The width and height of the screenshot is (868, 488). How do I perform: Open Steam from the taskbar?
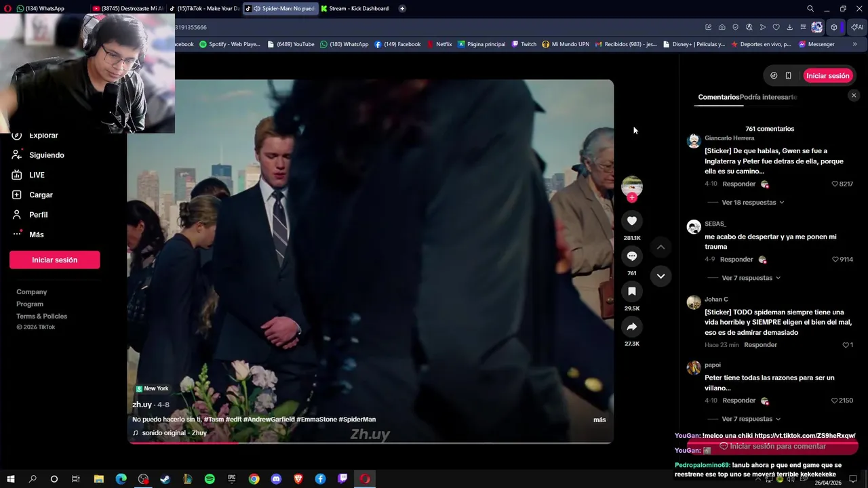tap(165, 479)
